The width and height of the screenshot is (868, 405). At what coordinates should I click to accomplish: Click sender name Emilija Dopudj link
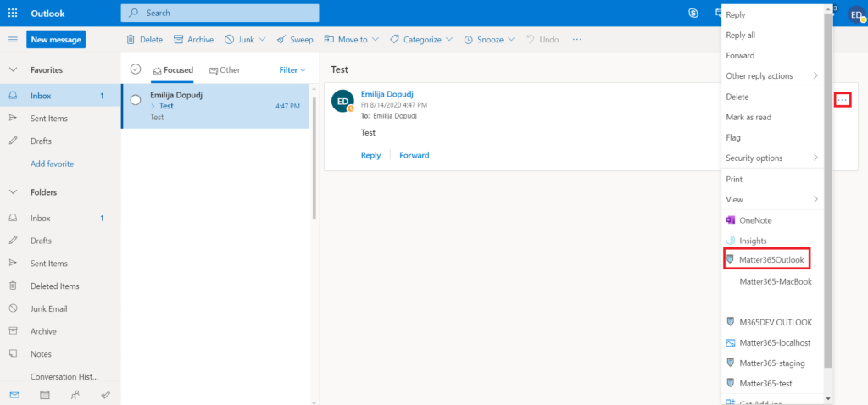(387, 93)
